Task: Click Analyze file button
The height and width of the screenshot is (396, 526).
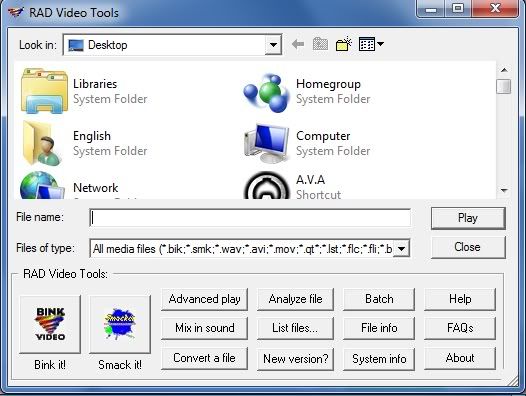Action: (x=295, y=299)
